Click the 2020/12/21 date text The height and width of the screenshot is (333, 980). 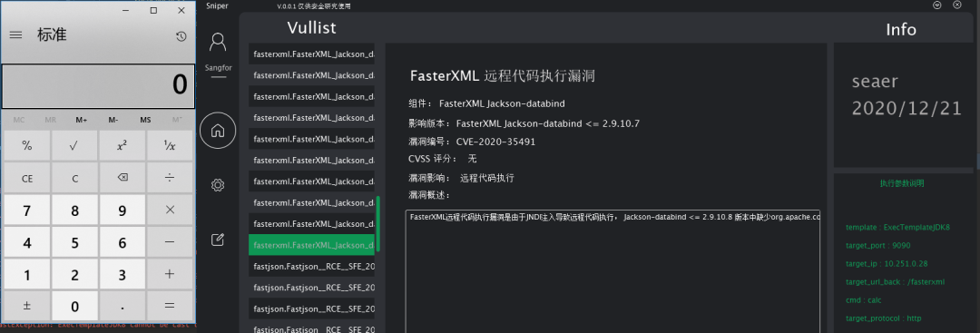tap(906, 108)
